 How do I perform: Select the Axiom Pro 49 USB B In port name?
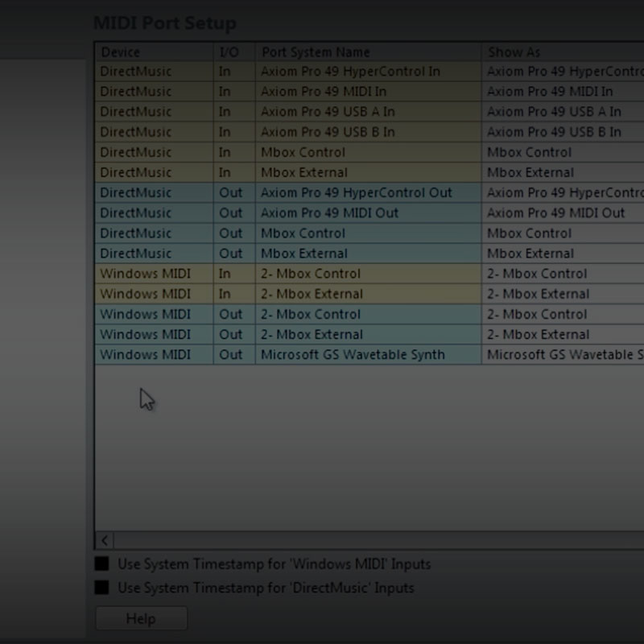369,132
